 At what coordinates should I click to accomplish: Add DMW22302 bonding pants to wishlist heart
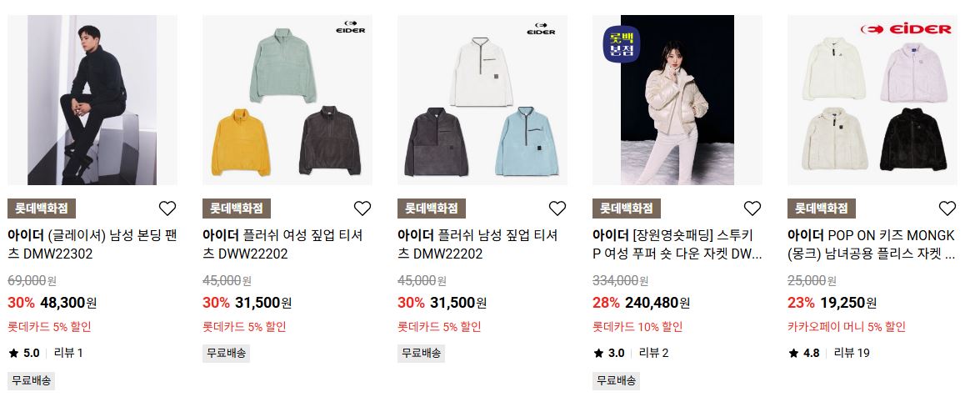167,209
